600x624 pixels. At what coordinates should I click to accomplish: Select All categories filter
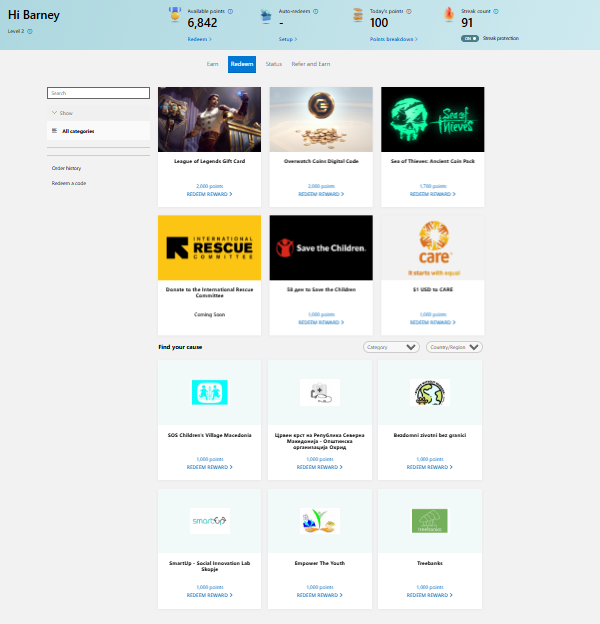[98, 131]
